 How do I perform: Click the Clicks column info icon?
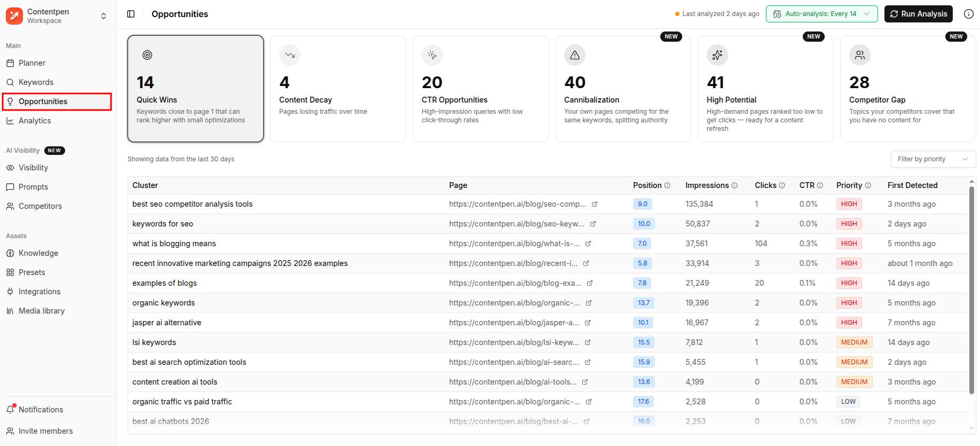pyautogui.click(x=782, y=185)
